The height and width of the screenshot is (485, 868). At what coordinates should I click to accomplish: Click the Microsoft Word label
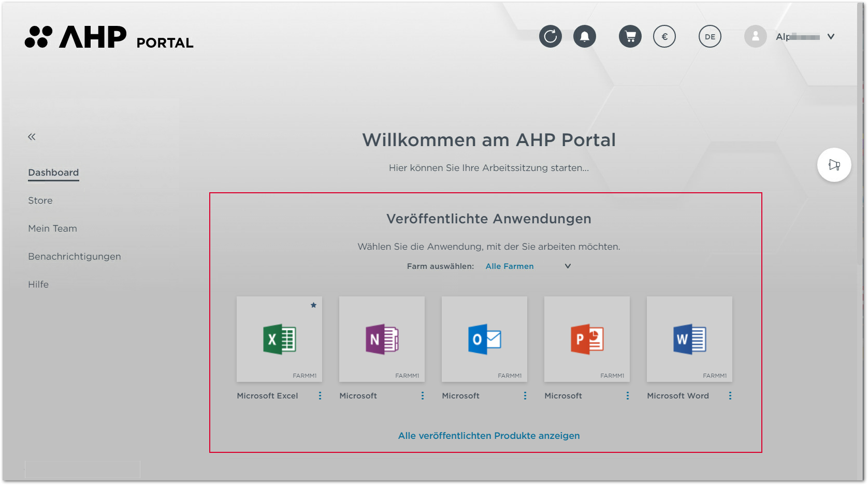tap(678, 396)
